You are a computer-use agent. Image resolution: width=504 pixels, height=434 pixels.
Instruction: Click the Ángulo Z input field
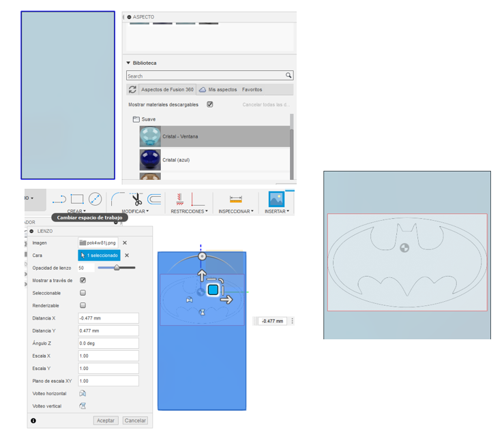click(108, 343)
